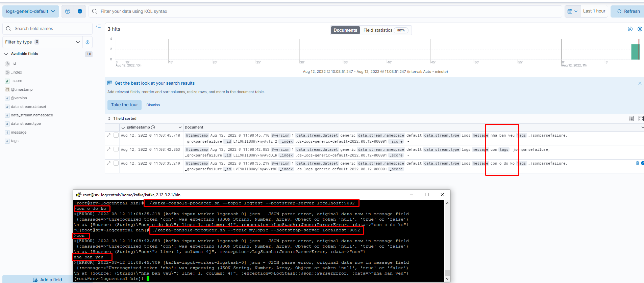Select message field in sidebar
The height and width of the screenshot is (283, 644).
[x=19, y=132]
